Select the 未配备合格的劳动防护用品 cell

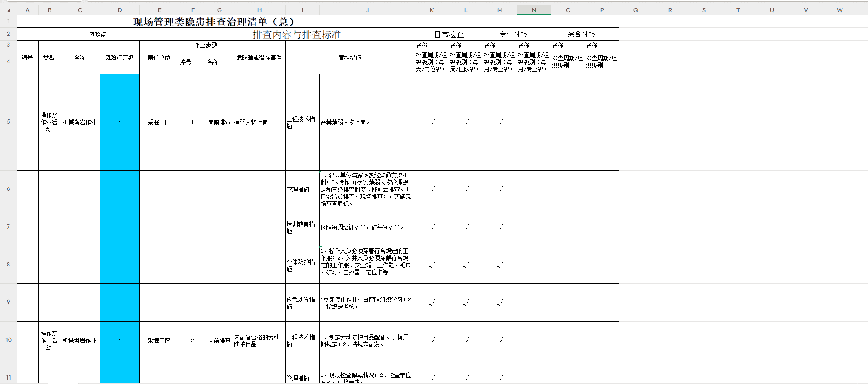(x=259, y=341)
